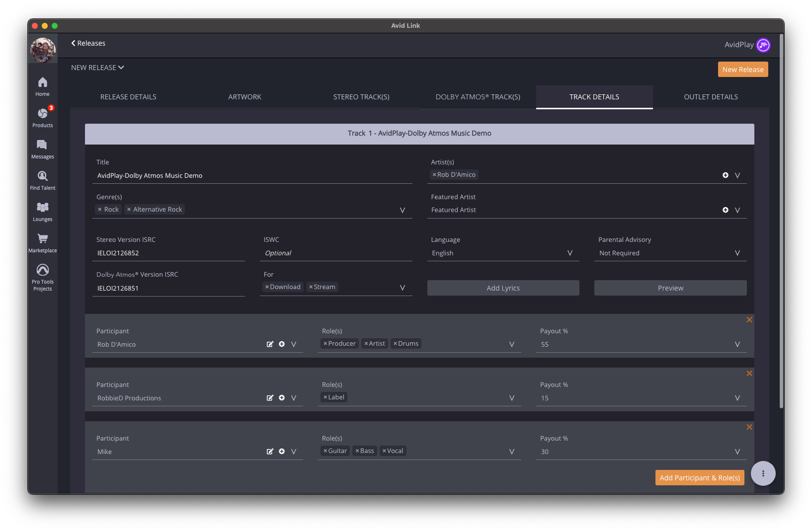Click the Stereo Version ISRC field
Viewport: 812px width, 531px height.
point(168,253)
